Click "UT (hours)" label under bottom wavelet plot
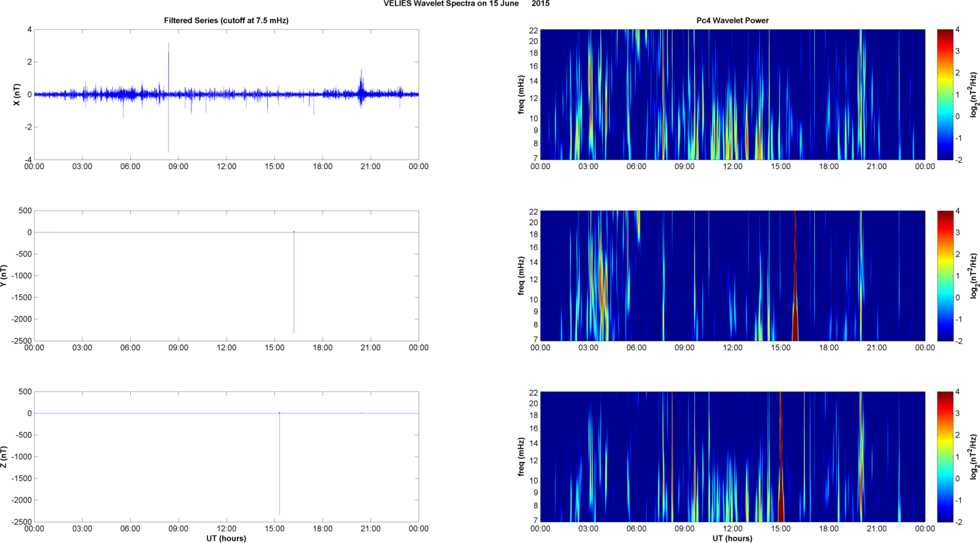The width and height of the screenshot is (980, 543). (732, 538)
